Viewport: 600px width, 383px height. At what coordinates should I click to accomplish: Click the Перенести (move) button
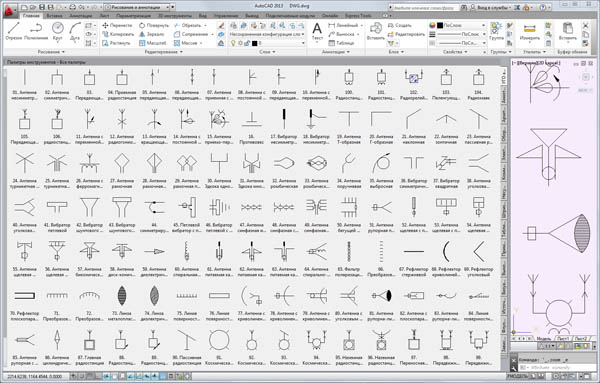(117, 25)
